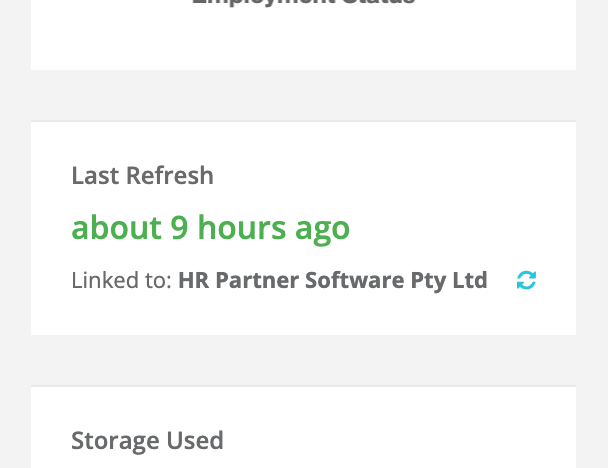Click the bold "HR" in company name
608x468 pixels.
(x=193, y=280)
